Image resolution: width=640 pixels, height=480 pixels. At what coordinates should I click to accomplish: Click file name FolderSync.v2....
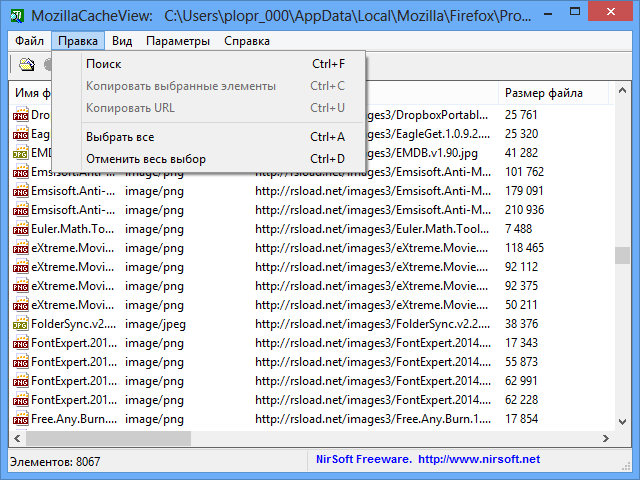pos(73,324)
